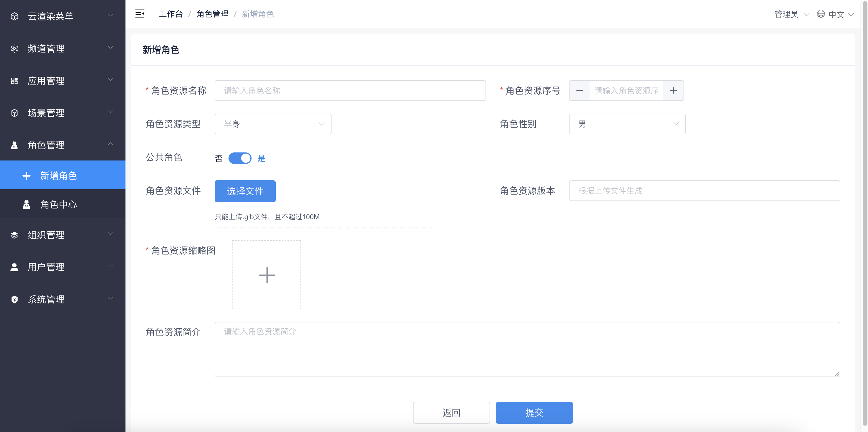Open the 系统管理 menu
868x432 pixels.
[x=63, y=299]
